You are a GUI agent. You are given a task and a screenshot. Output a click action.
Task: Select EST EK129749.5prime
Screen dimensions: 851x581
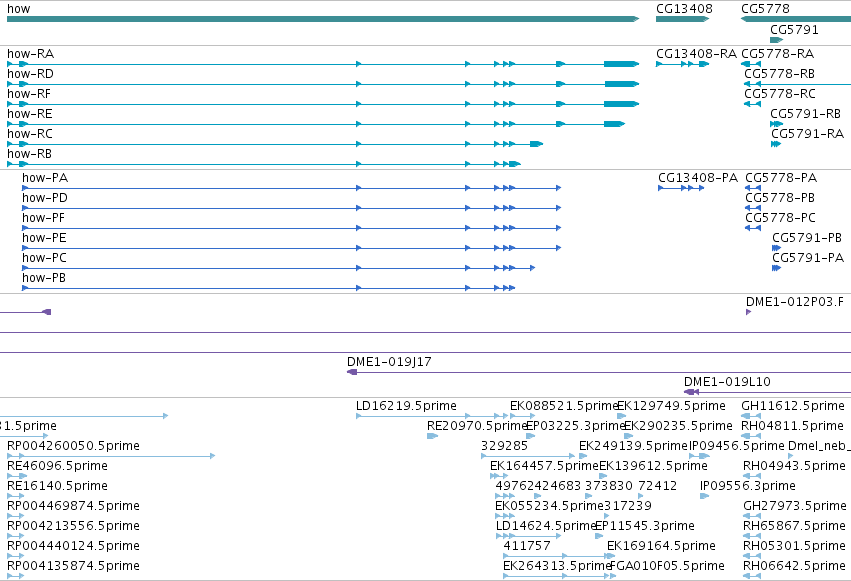click(x=672, y=406)
